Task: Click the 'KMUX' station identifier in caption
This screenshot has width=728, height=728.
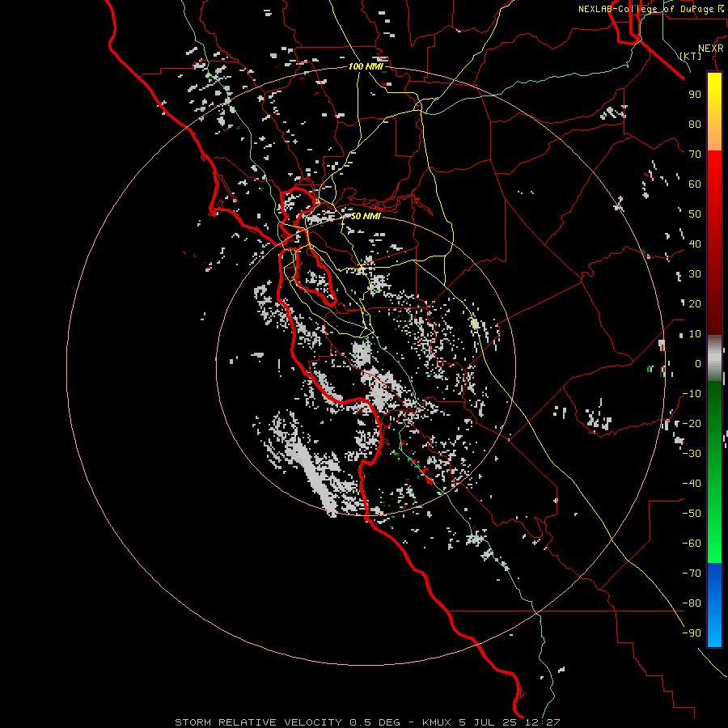Action: tap(437, 722)
